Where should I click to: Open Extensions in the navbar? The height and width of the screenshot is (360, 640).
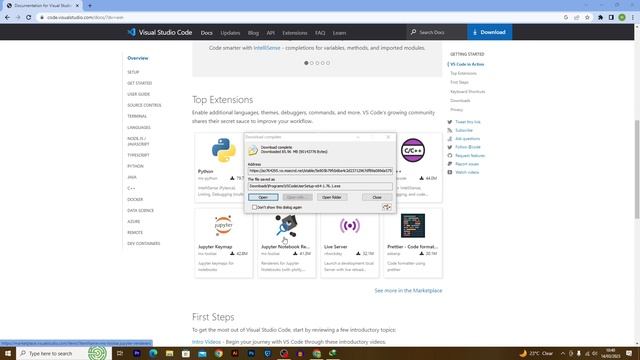(x=295, y=33)
